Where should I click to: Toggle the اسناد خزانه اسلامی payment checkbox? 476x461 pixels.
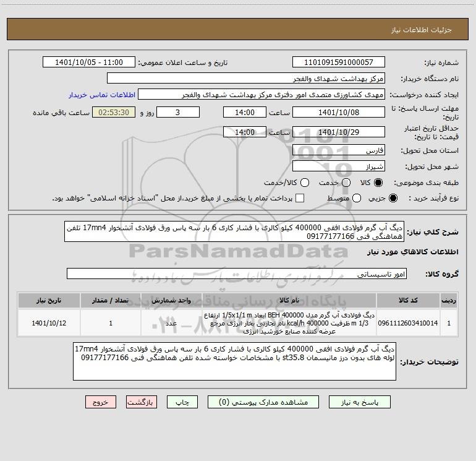(300, 198)
